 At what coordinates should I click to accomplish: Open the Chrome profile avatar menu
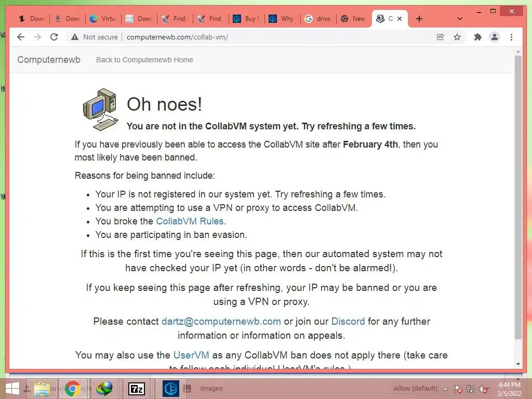click(495, 37)
